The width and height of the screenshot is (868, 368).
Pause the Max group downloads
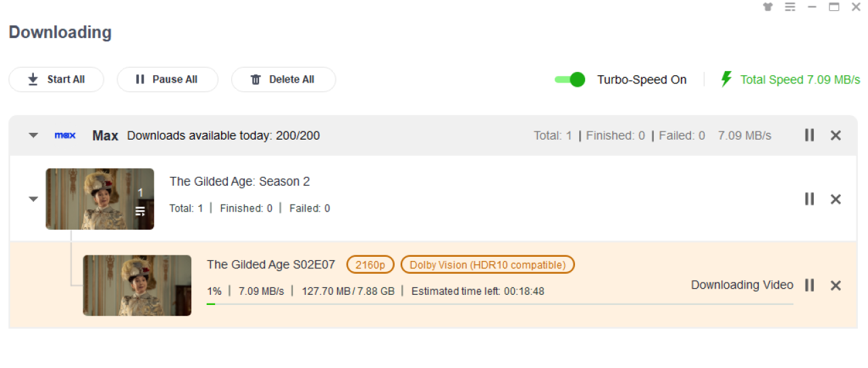809,136
